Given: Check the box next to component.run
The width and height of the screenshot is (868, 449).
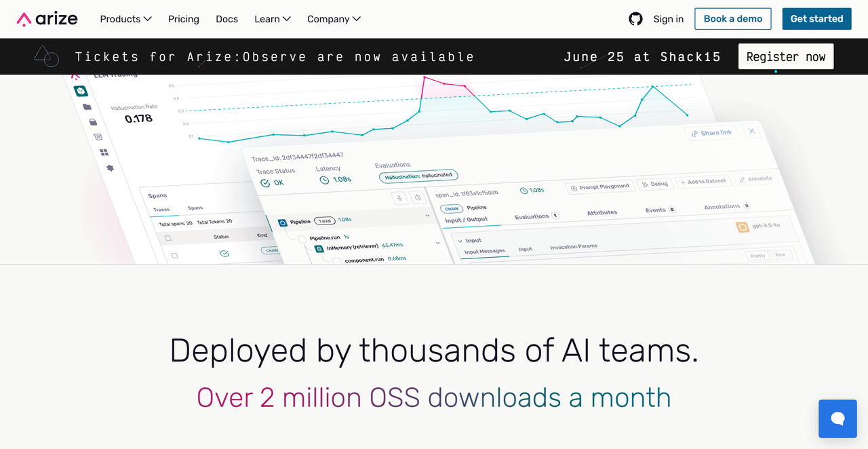Looking at the screenshot, I should click(337, 260).
